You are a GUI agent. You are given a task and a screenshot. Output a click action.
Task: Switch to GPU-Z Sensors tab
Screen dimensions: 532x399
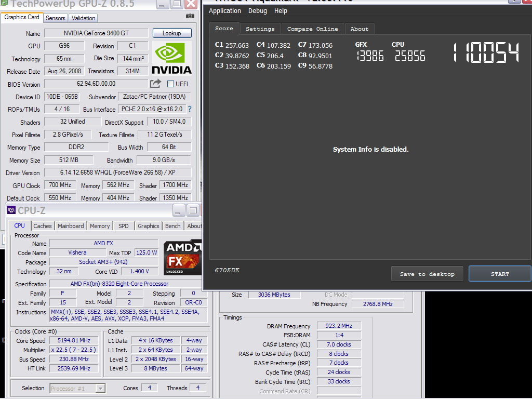tap(55, 18)
